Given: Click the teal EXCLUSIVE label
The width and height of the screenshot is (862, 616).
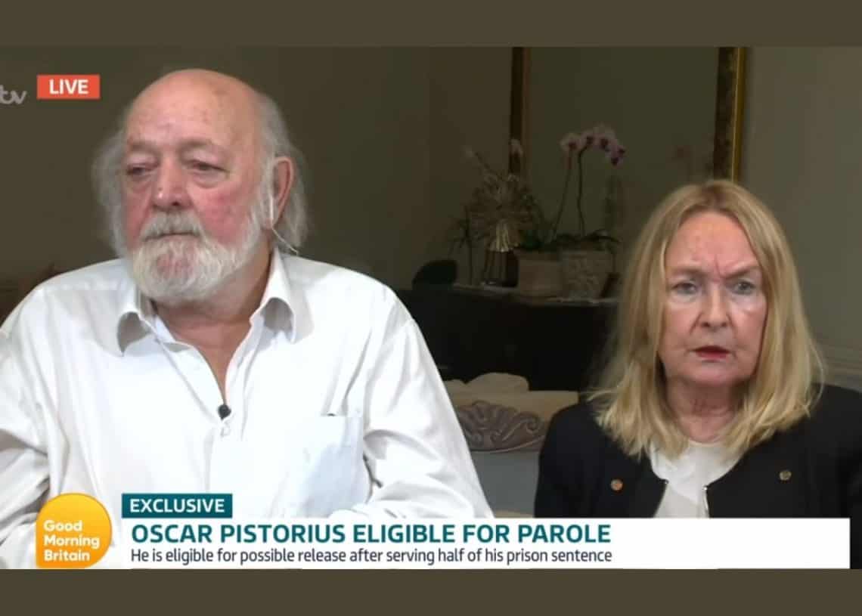Looking at the screenshot, I should point(176,506).
